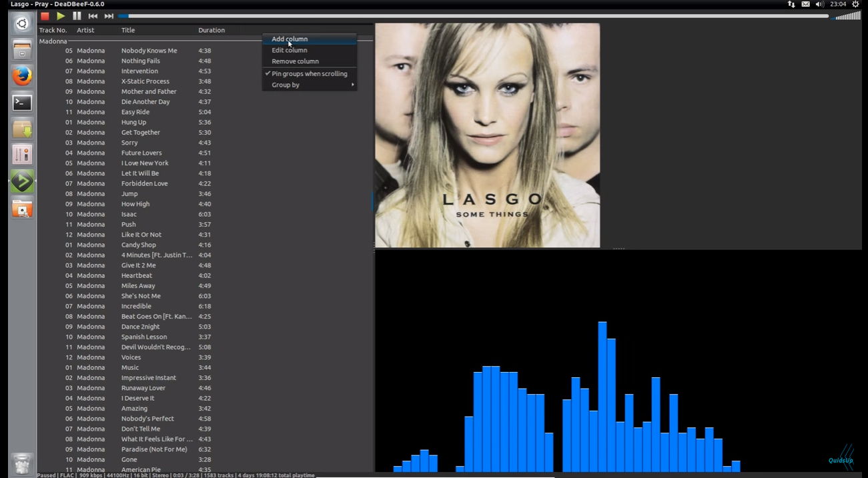Select the track Intervention
The height and width of the screenshot is (478, 868).
[x=205, y=71]
